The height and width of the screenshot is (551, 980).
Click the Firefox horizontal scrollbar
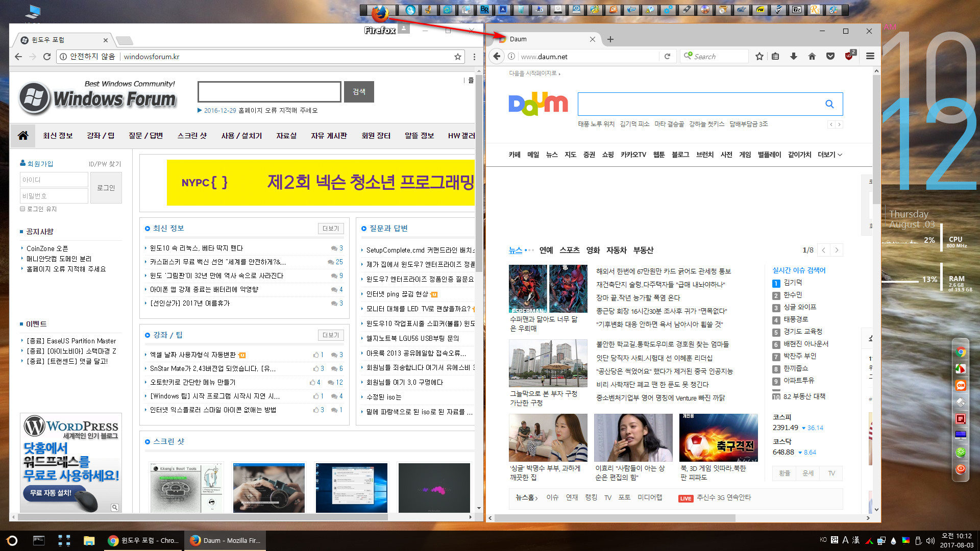pos(615,518)
